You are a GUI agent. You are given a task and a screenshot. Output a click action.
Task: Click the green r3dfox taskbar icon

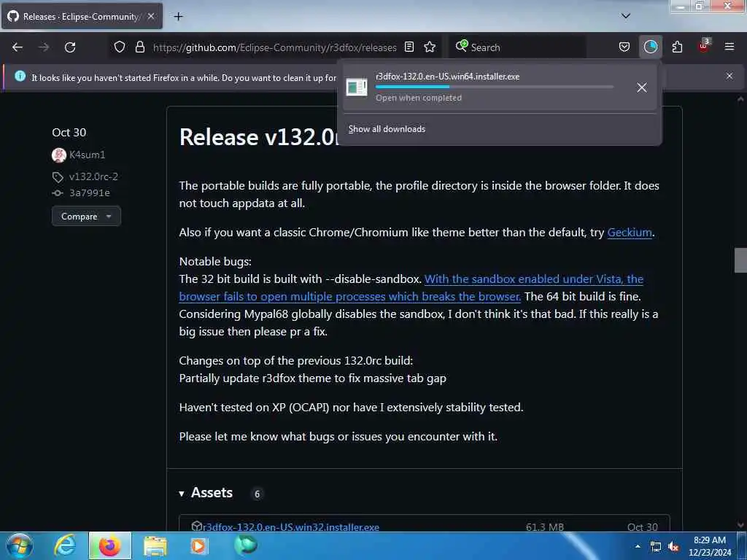coord(246,545)
